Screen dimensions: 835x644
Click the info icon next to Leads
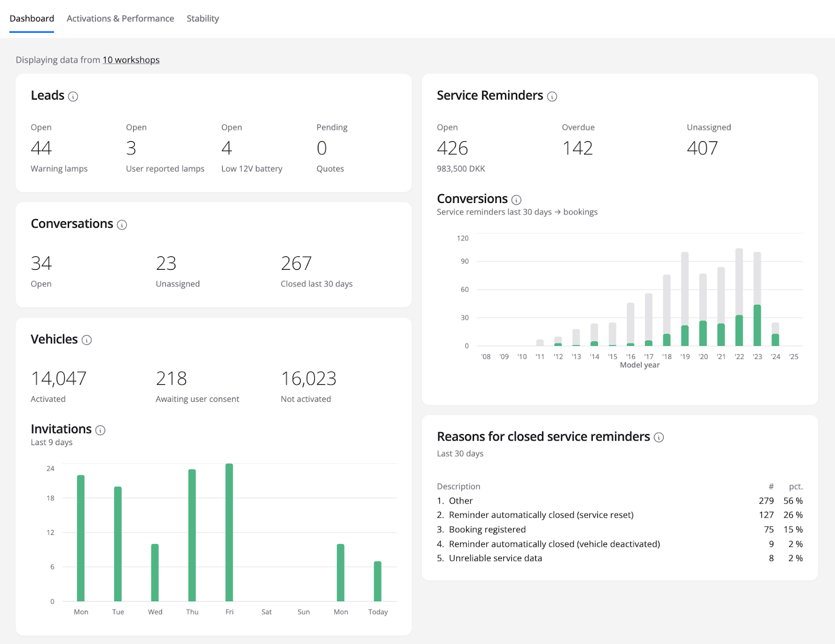pyautogui.click(x=73, y=97)
